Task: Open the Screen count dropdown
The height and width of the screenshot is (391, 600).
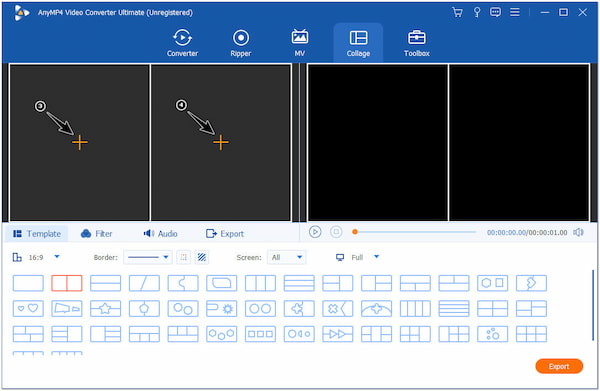Action: click(x=286, y=257)
